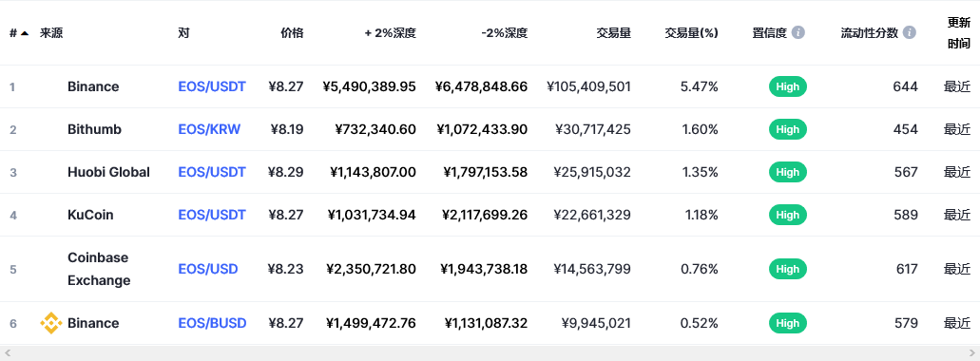Image resolution: width=980 pixels, height=361 pixels.
Task: Click the left arrow on horizontal scrollbar
Action: coord(8,353)
